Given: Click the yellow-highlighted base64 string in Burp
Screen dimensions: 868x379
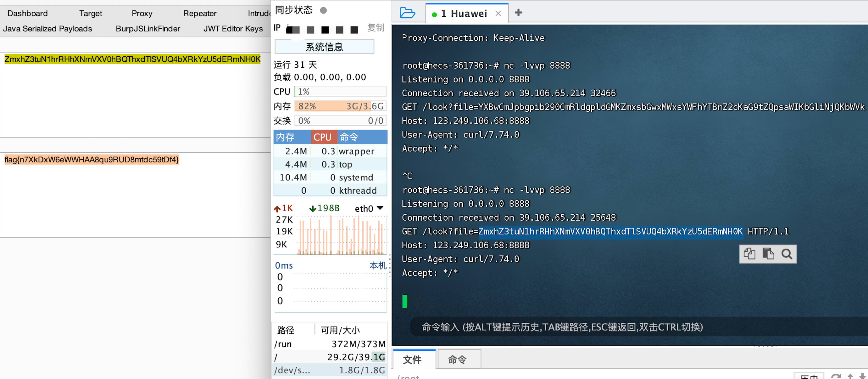Looking at the screenshot, I should click(x=132, y=59).
